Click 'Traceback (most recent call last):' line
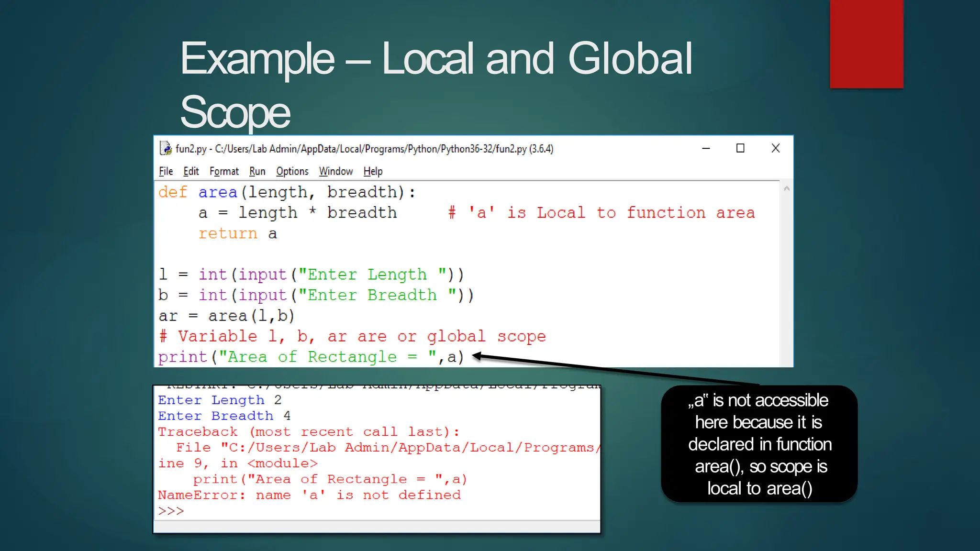 [x=309, y=431]
